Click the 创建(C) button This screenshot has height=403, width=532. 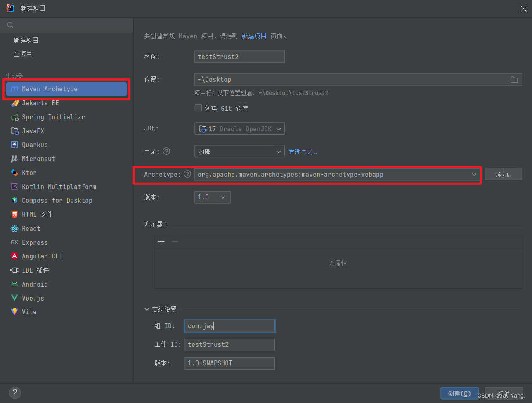point(459,394)
